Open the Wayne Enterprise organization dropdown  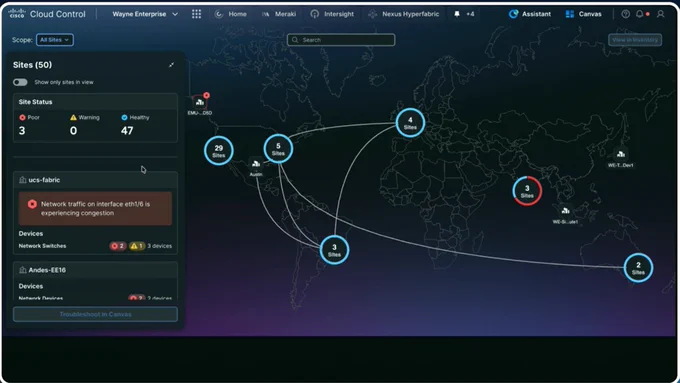145,14
